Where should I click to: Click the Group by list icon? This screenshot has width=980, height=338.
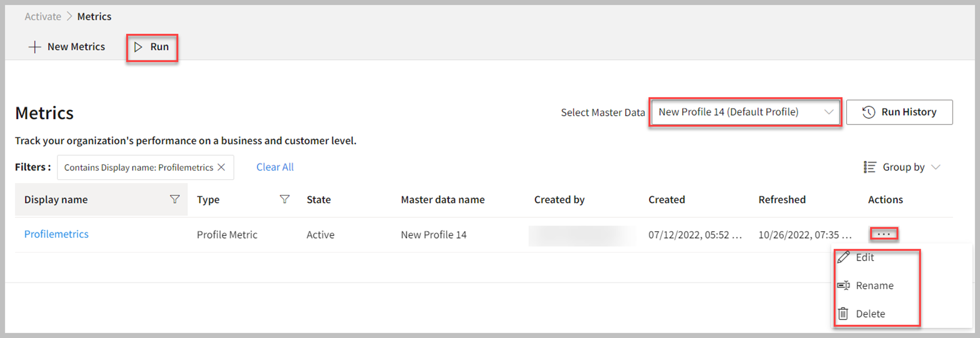coord(869,167)
